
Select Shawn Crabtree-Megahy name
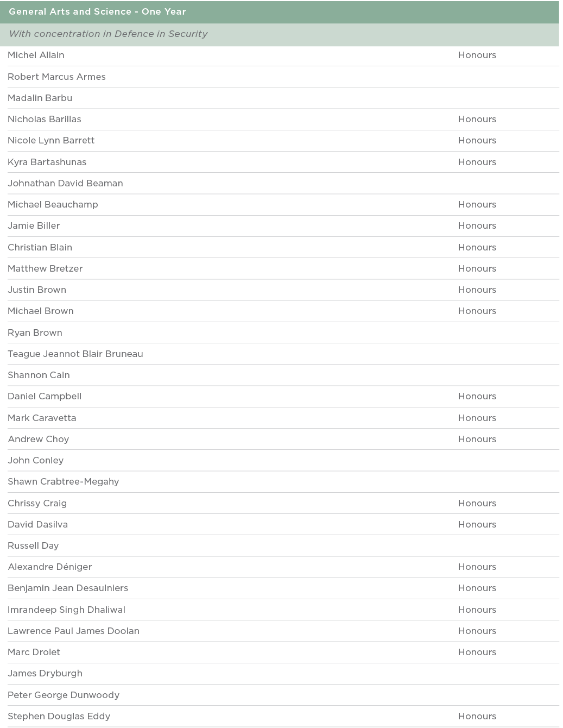[x=63, y=481]
